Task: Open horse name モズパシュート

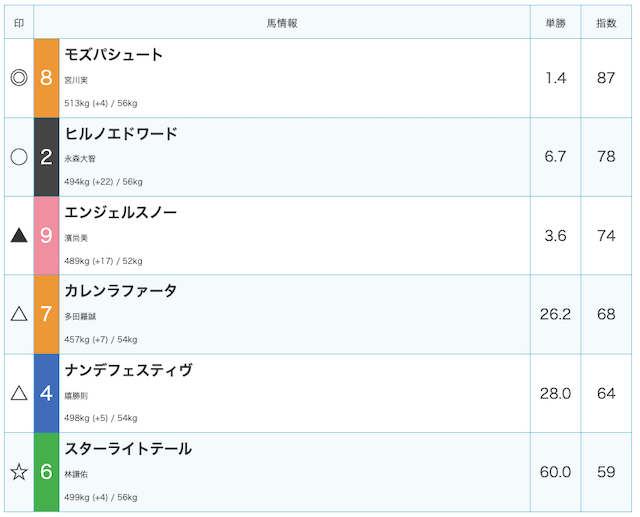Action: click(x=113, y=55)
